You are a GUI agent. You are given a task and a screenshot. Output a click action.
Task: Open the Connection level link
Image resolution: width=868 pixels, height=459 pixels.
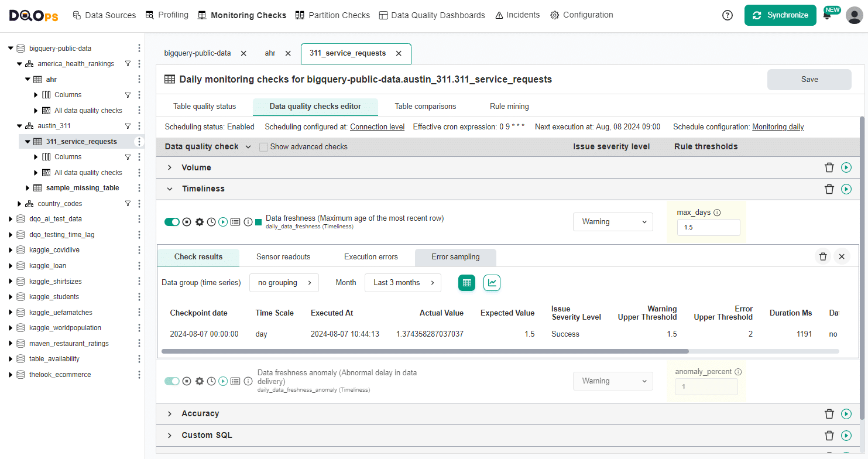click(377, 127)
